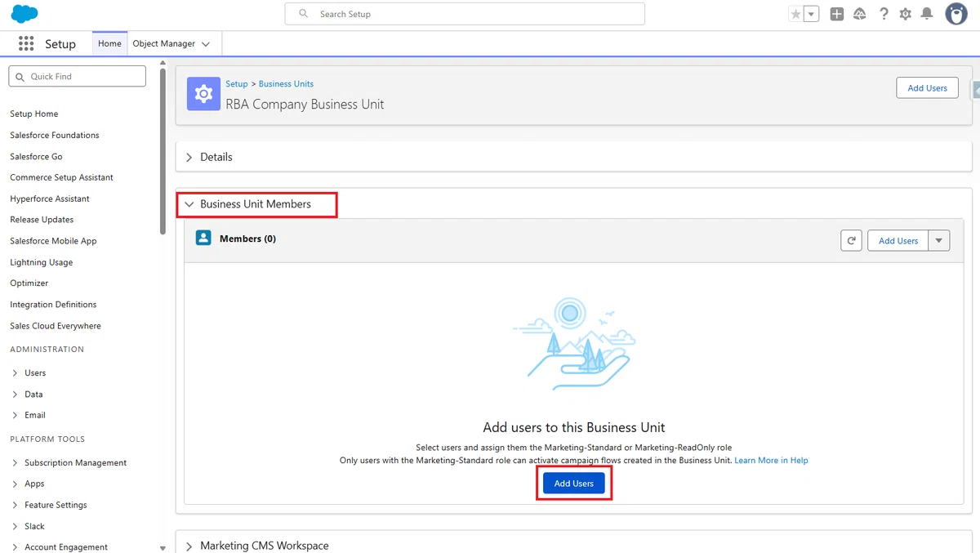Open Setup Home in the sidebar
Screen dimensions: 980x553
34,114
